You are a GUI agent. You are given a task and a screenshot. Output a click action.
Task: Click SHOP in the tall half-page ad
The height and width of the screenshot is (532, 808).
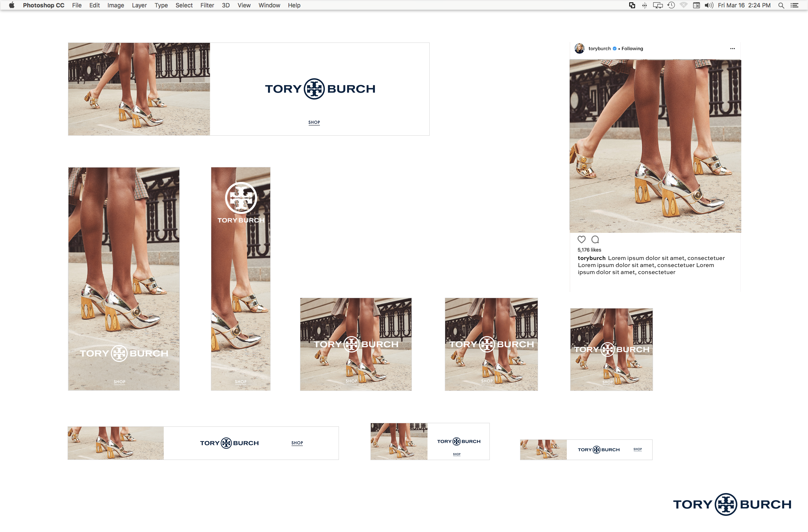coord(120,382)
